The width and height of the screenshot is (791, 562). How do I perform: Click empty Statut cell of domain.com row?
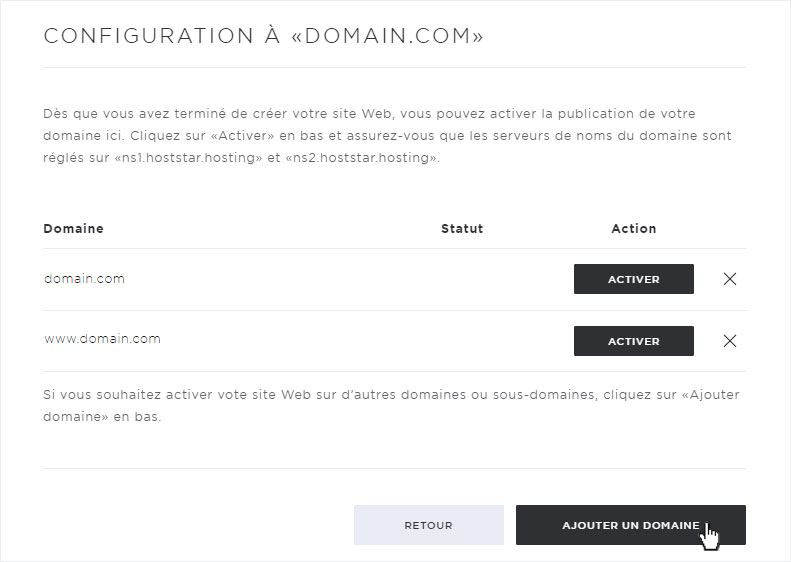tap(462, 279)
